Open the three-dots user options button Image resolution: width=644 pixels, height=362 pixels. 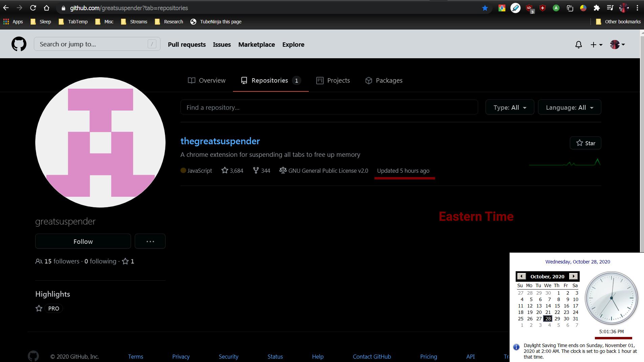tap(150, 241)
